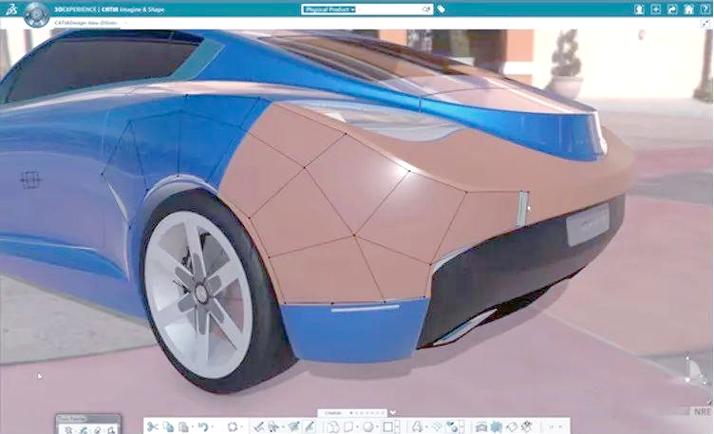This screenshot has width=714, height=434.
Task: Click the Dassault Systèmes 3DS logo
Action: click(x=11, y=9)
